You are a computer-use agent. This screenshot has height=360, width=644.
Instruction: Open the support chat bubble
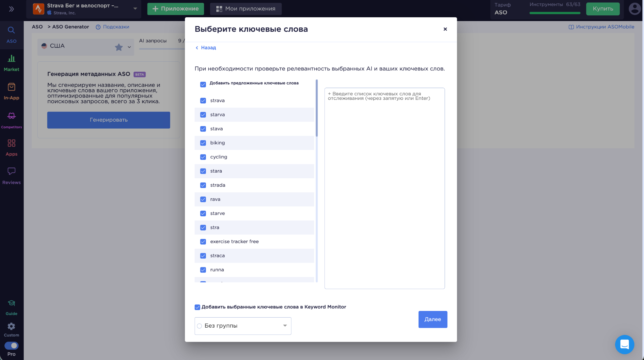pos(625,344)
